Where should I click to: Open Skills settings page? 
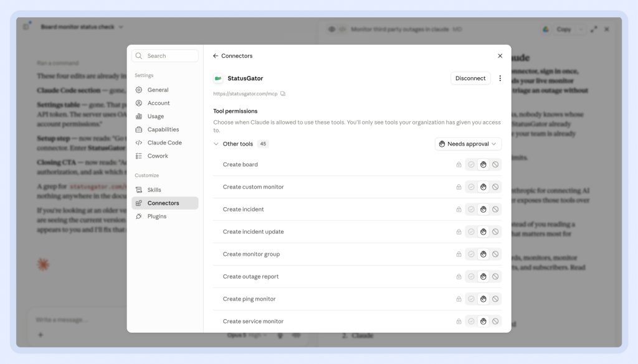point(164,190)
